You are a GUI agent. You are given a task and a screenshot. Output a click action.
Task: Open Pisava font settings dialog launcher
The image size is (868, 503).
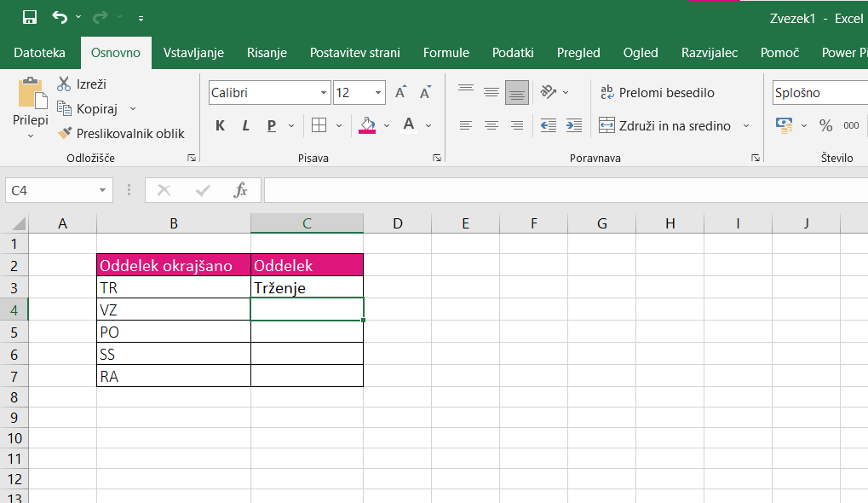coord(437,159)
